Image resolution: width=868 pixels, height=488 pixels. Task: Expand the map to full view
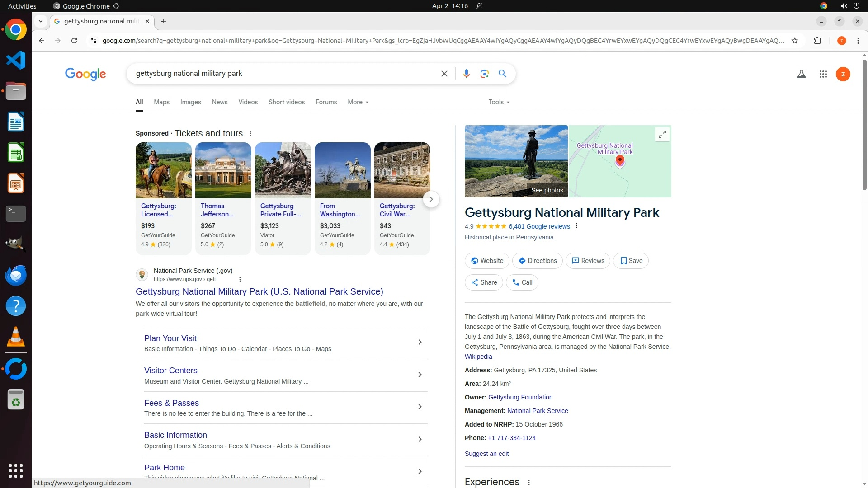pyautogui.click(x=662, y=134)
